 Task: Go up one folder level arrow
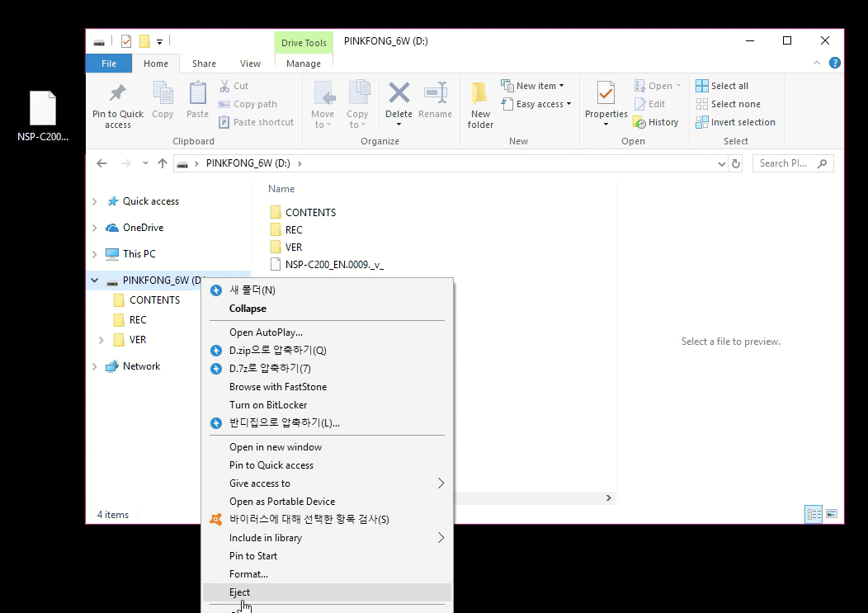163,163
